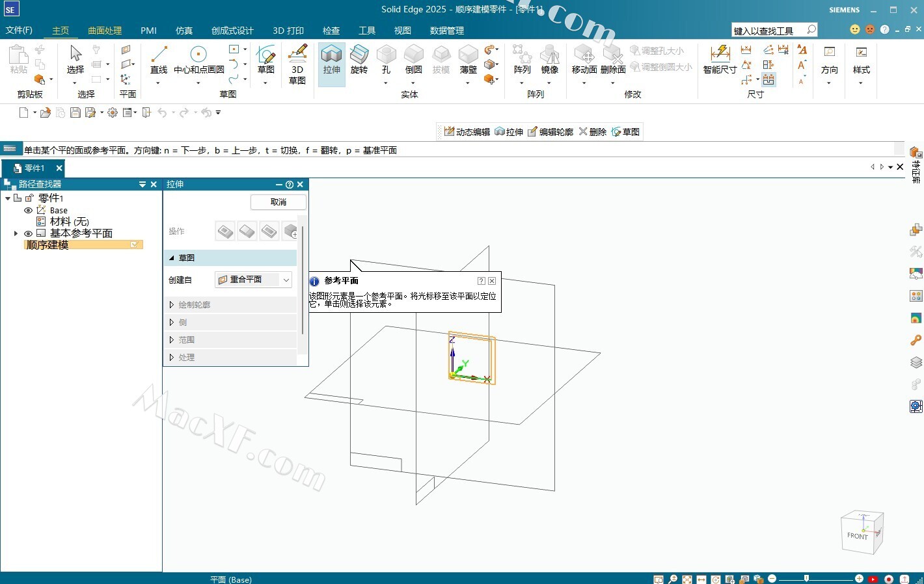Click the record icon in the status bar
Screen dimensions: 924x584
pyautogui.click(x=888, y=579)
